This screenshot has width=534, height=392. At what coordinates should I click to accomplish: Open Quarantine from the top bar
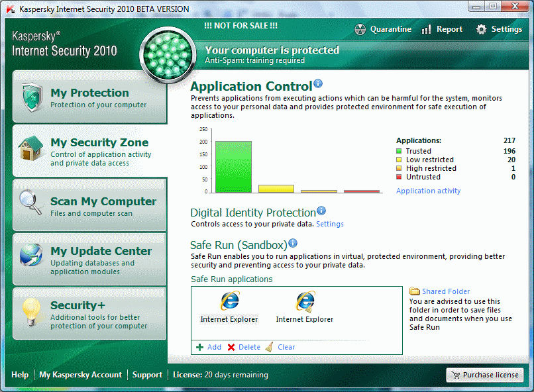pyautogui.click(x=391, y=29)
